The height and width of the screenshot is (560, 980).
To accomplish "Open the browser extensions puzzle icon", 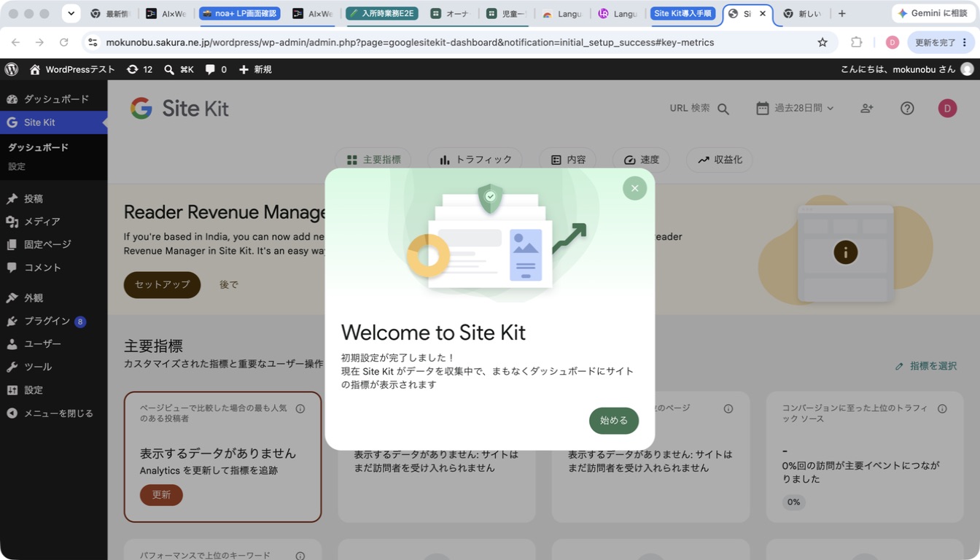I will tap(857, 42).
